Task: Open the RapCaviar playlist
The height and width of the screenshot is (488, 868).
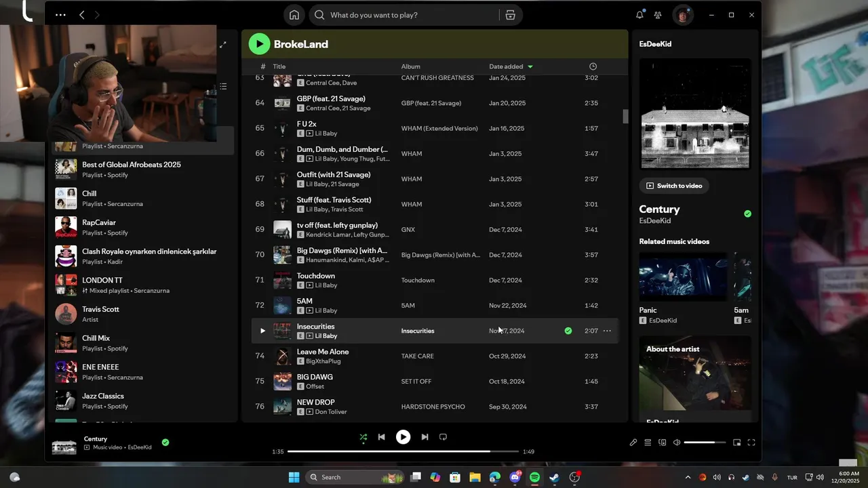Action: tap(144, 227)
